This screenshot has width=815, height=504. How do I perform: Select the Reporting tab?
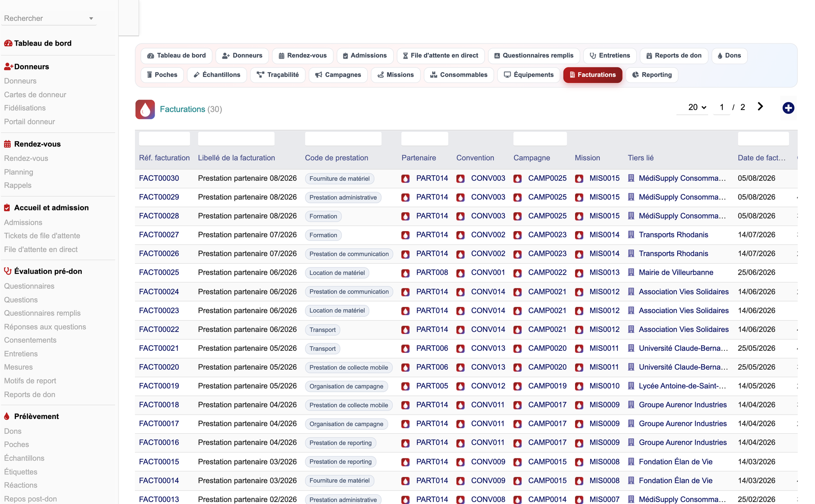[x=652, y=75]
